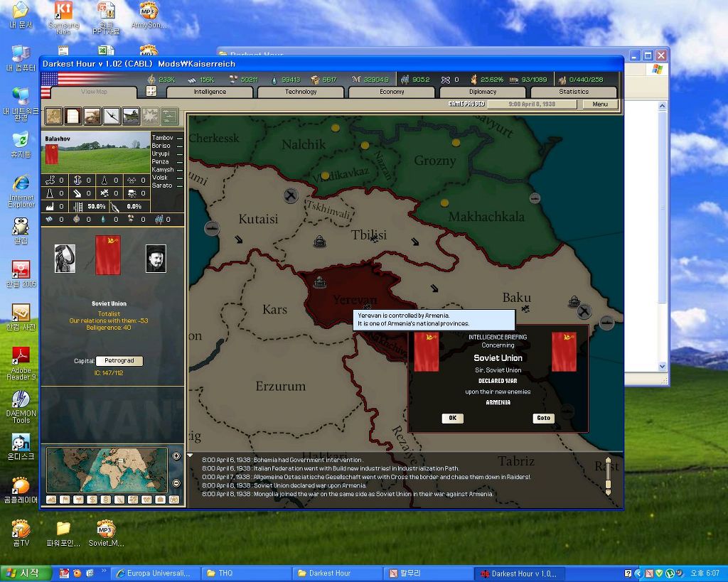This screenshot has width=728, height=582.
Task: Select victory points map mode briefcase icon
Action: (x=160, y=500)
